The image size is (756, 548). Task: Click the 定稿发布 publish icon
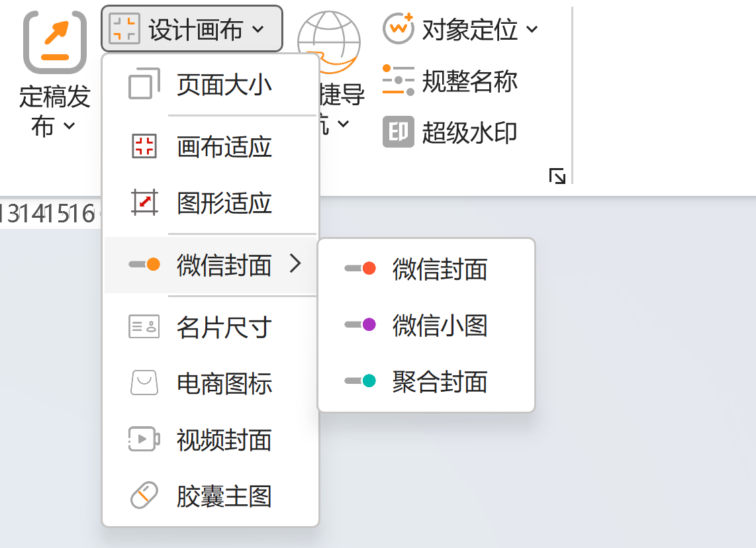coord(55,42)
